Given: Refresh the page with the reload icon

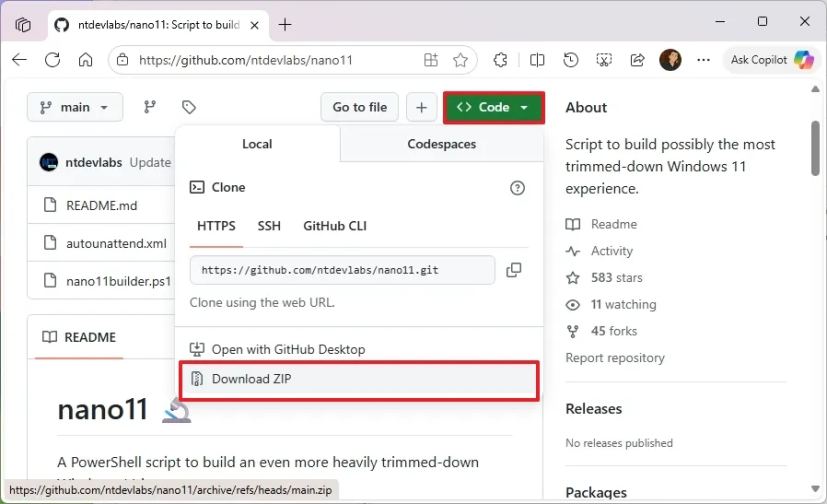Looking at the screenshot, I should 52,60.
